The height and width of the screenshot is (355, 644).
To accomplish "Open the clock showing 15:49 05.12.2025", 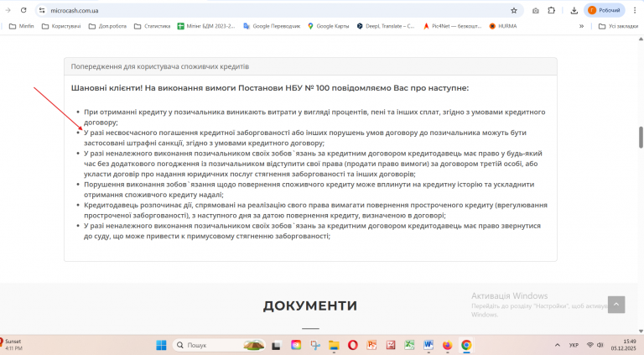I will tap(623, 345).
